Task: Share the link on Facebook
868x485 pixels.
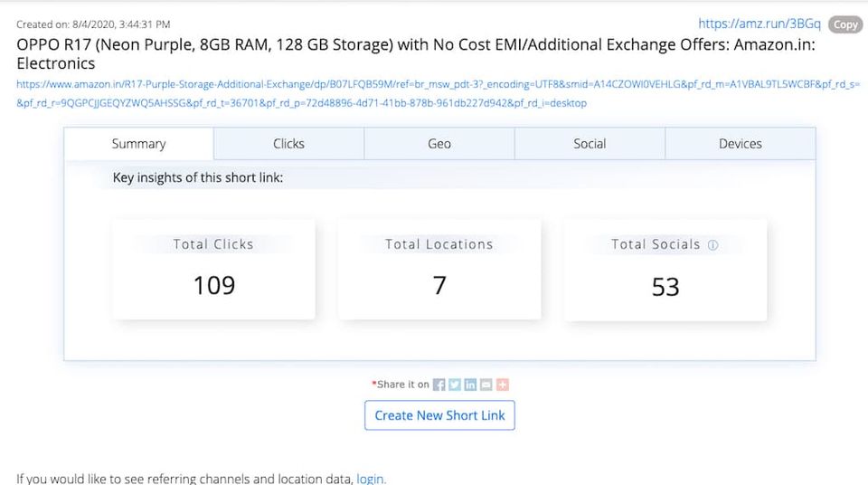Action: (439, 385)
